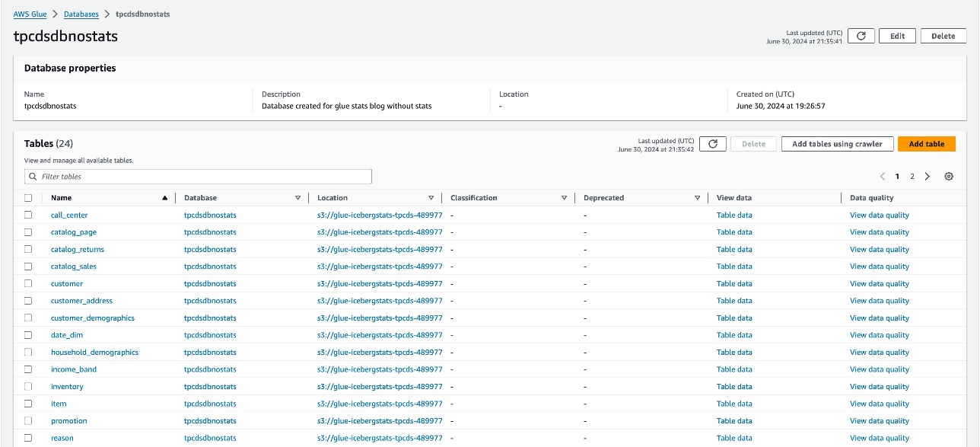This screenshot has height=447, width=980.
Task: Refresh the database details at top
Action: coord(861,36)
